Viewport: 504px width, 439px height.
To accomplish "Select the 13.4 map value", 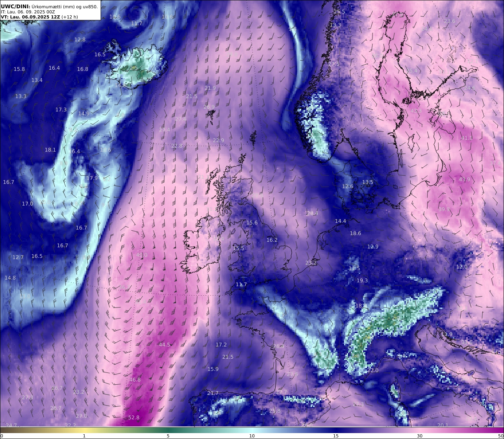I will click(37, 80).
